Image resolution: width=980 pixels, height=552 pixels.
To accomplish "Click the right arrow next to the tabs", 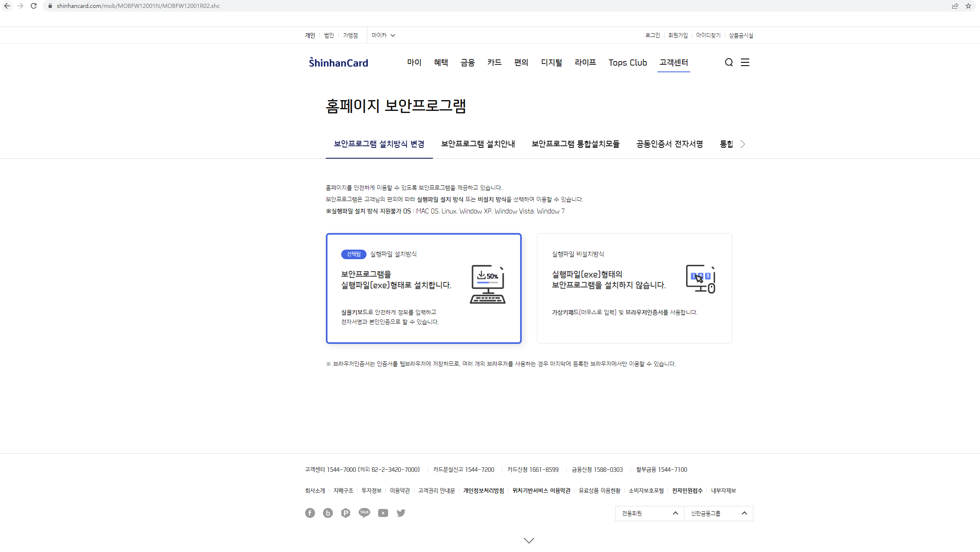I will (x=743, y=144).
